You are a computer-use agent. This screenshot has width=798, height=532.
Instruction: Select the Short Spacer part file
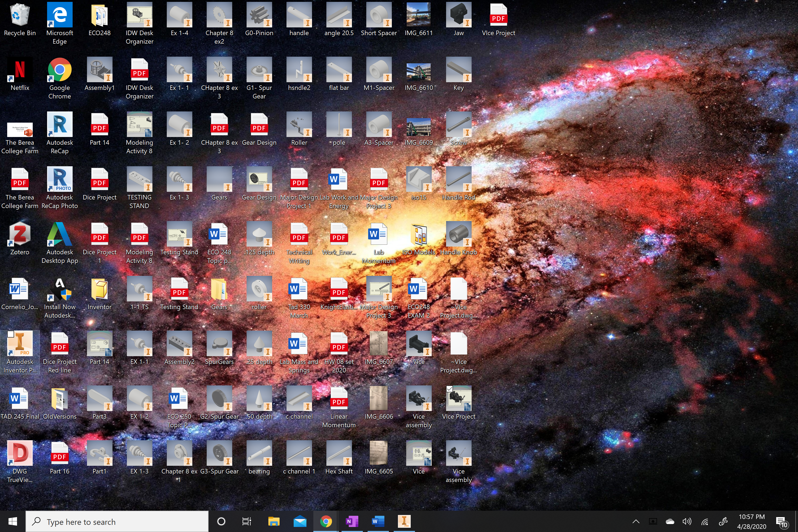(379, 20)
